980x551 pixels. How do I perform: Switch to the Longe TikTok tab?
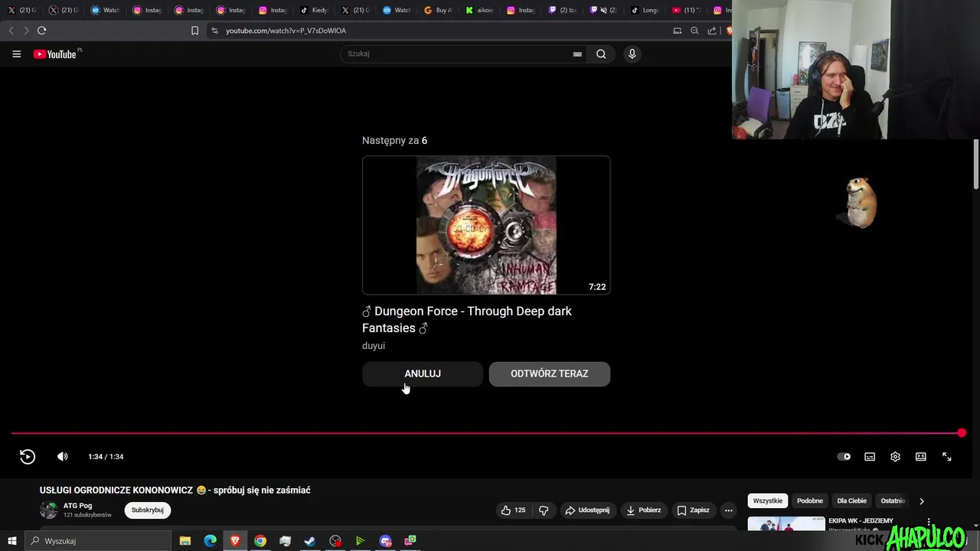(x=645, y=10)
